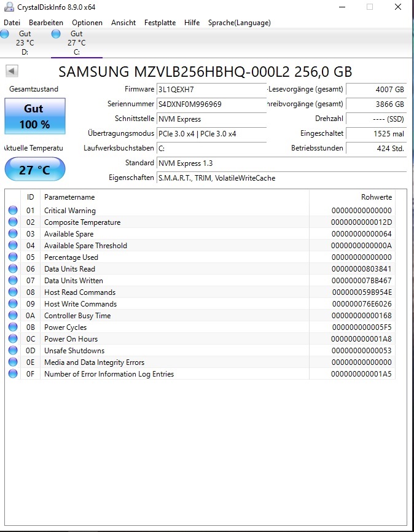Click the status orb for Composite Temperature
Screen dimensions: 414x532
point(13,222)
